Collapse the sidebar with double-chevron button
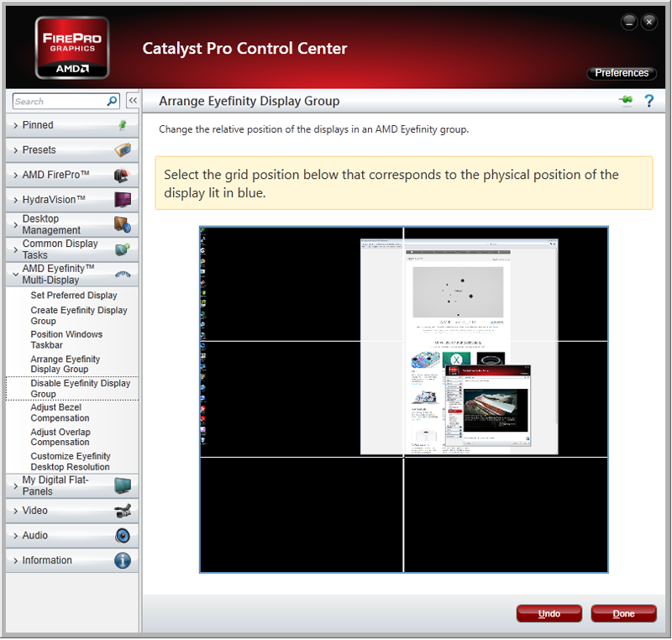Viewport: 672px width, 640px height. [x=133, y=101]
